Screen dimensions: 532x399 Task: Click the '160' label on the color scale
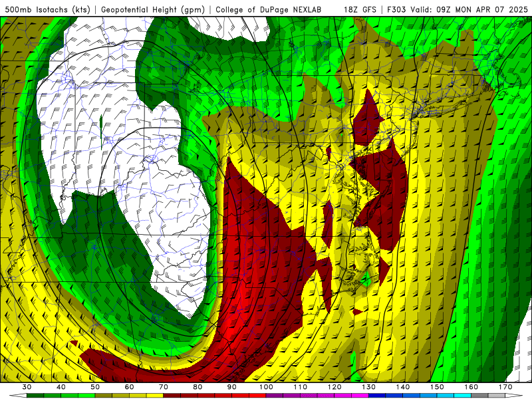[x=471, y=387]
